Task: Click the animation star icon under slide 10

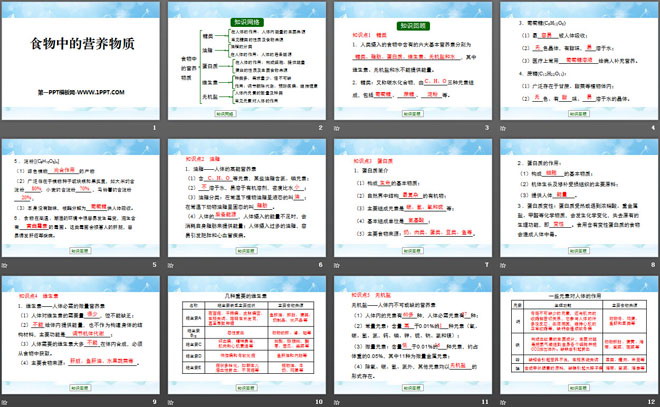Action: click(170, 402)
